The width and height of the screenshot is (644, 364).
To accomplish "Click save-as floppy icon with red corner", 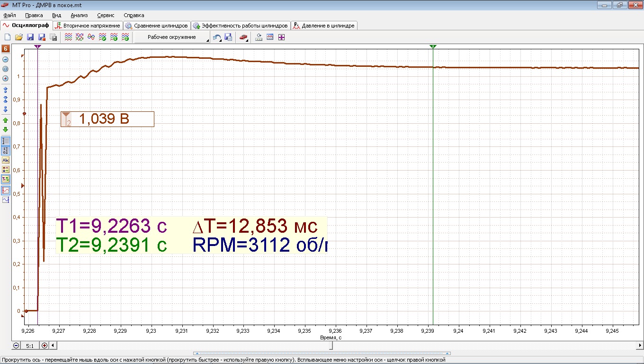I will point(42,37).
